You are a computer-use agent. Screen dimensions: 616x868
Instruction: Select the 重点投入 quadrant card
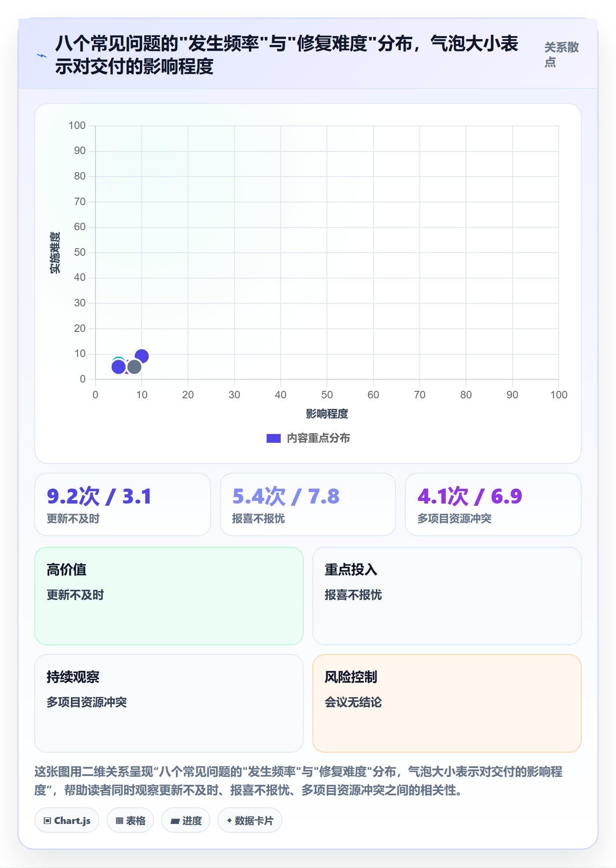click(447, 596)
